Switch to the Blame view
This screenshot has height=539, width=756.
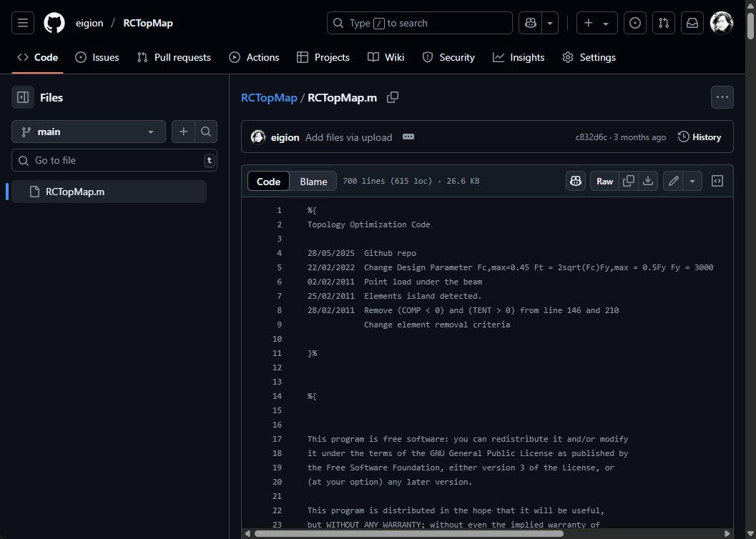(313, 181)
